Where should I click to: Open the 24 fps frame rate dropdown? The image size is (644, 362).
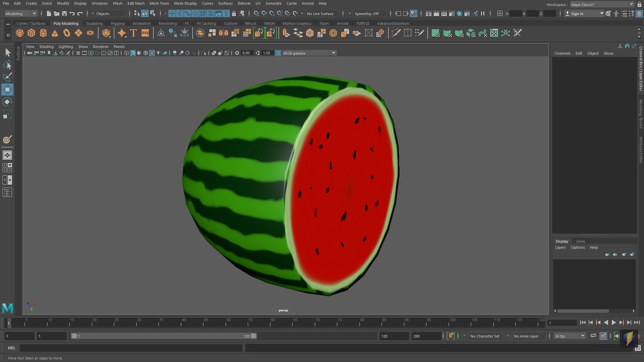tap(570, 336)
